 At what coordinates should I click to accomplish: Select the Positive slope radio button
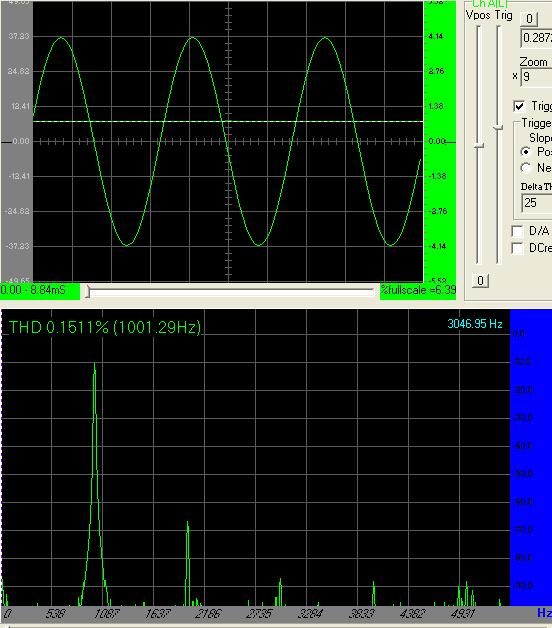(x=526, y=152)
